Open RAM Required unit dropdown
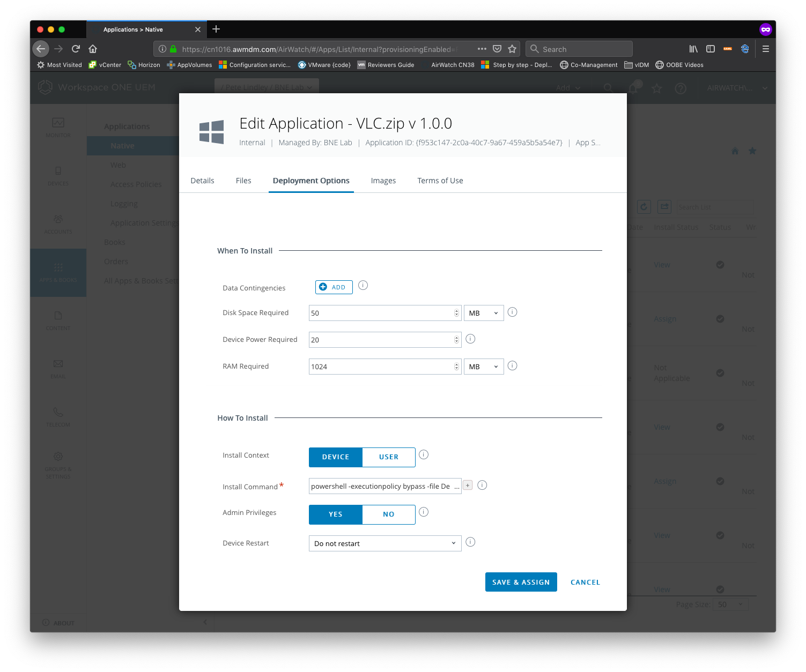The image size is (806, 672). coord(484,367)
